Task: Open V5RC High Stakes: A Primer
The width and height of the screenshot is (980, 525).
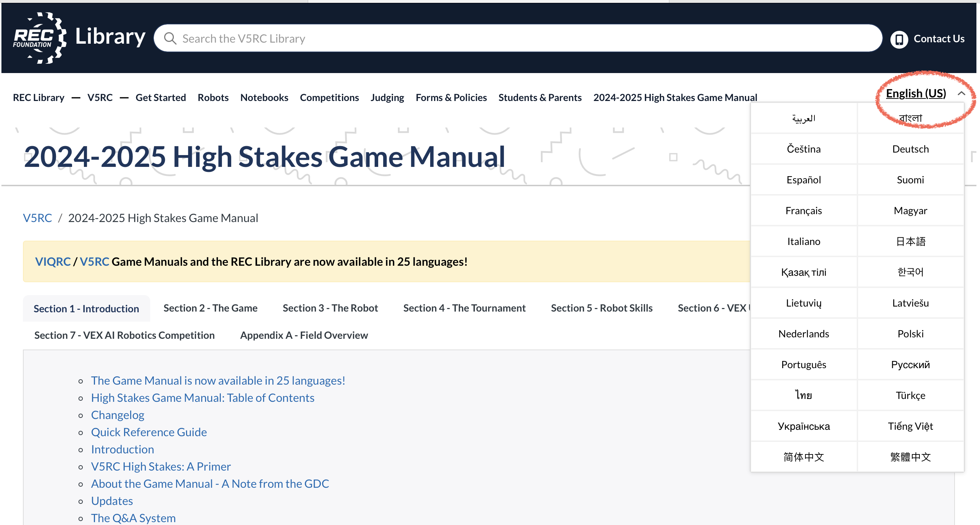Action: pos(161,467)
